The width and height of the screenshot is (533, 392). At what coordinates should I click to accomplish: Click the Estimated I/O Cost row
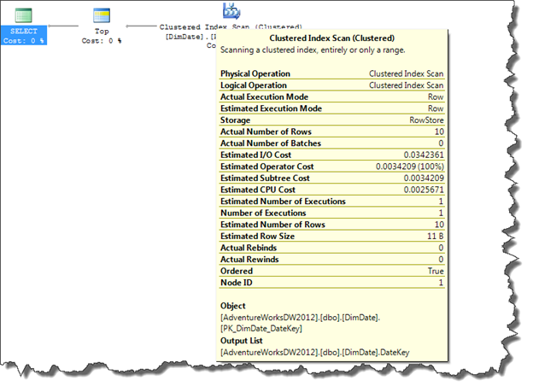(x=331, y=155)
